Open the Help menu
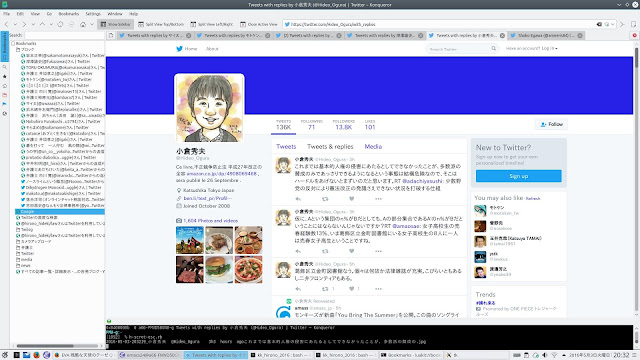The height and width of the screenshot is (360, 640). (133, 14)
